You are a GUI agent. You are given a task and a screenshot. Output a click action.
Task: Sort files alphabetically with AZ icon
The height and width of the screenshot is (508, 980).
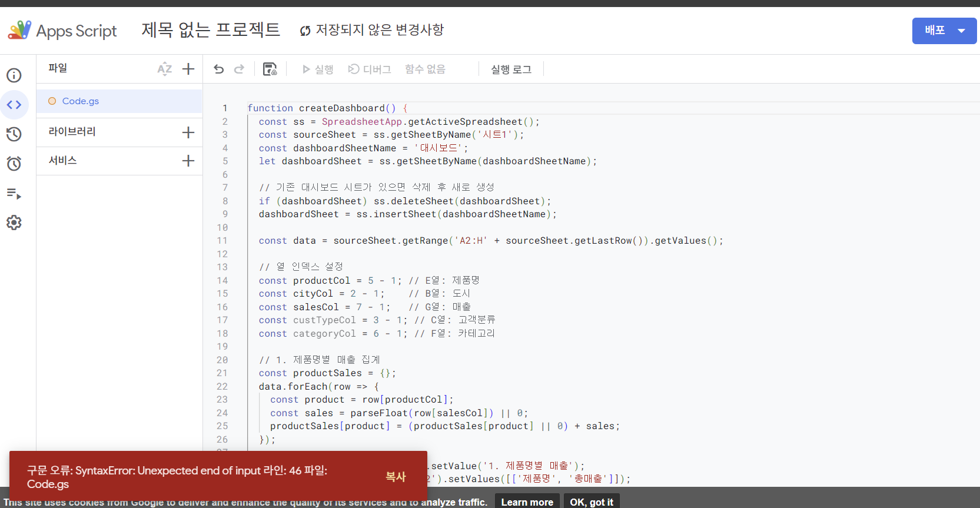[x=165, y=69]
